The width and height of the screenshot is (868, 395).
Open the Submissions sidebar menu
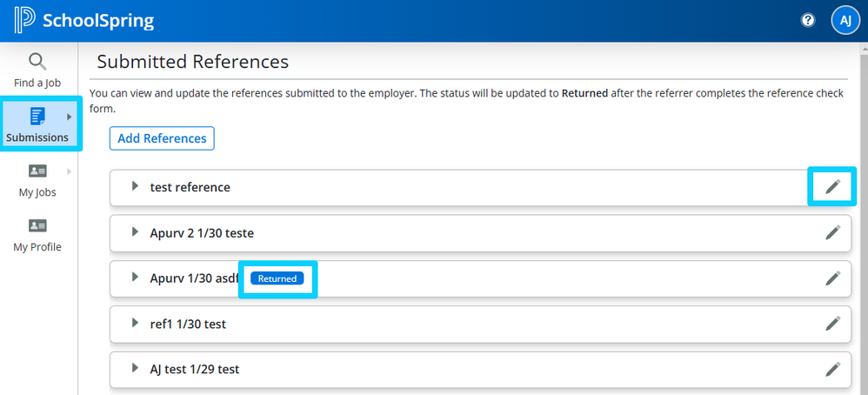point(37,124)
